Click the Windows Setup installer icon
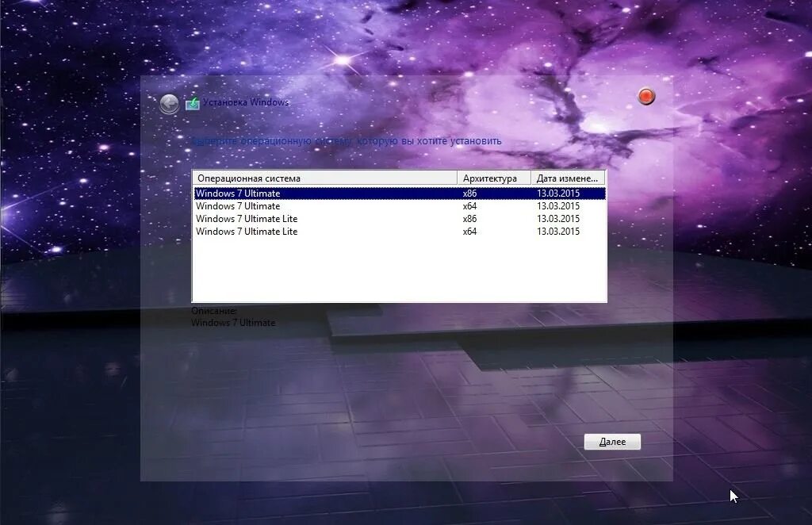This screenshot has width=812, height=525. pyautogui.click(x=192, y=103)
